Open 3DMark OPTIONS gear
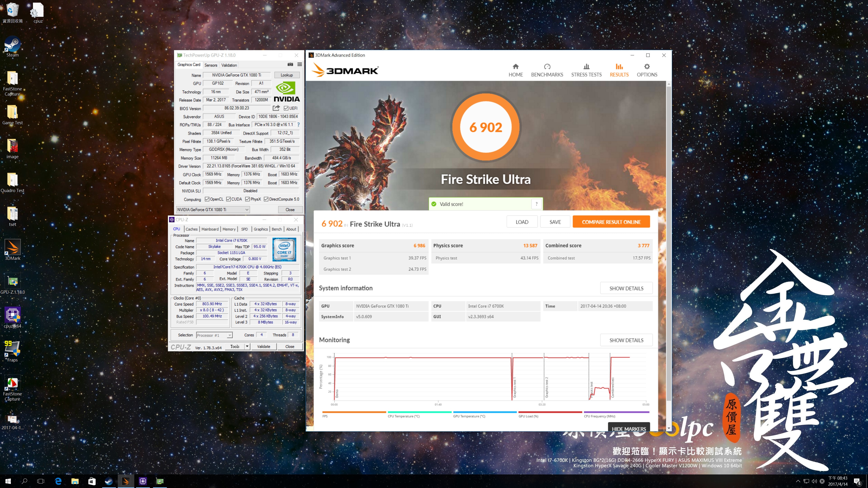The image size is (868, 488). pos(647,70)
